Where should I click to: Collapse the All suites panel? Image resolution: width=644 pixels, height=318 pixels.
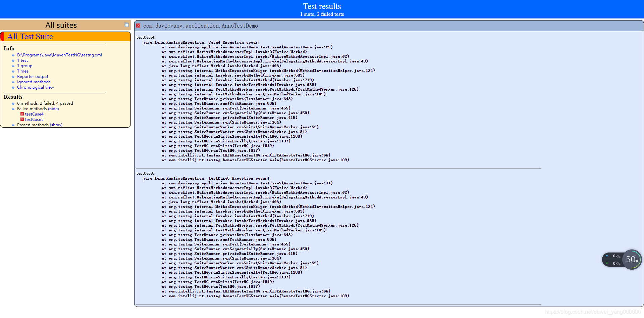pyautogui.click(x=127, y=25)
